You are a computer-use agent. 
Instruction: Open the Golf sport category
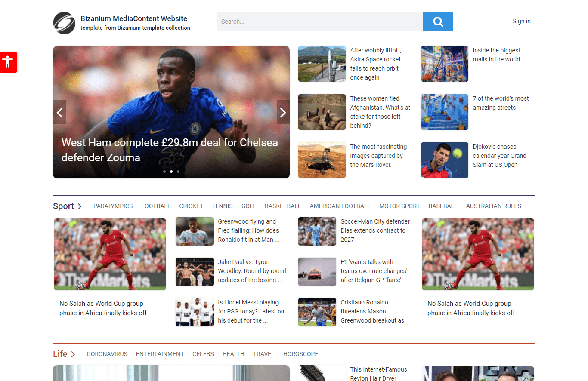[x=249, y=206]
